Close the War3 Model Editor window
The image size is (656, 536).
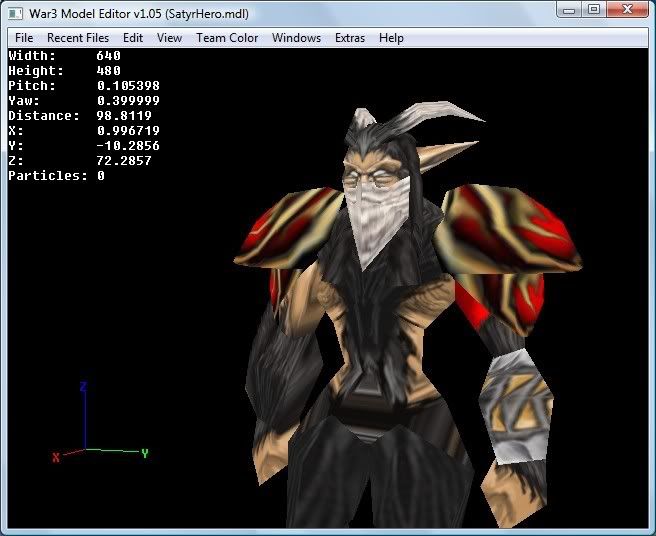click(x=627, y=10)
